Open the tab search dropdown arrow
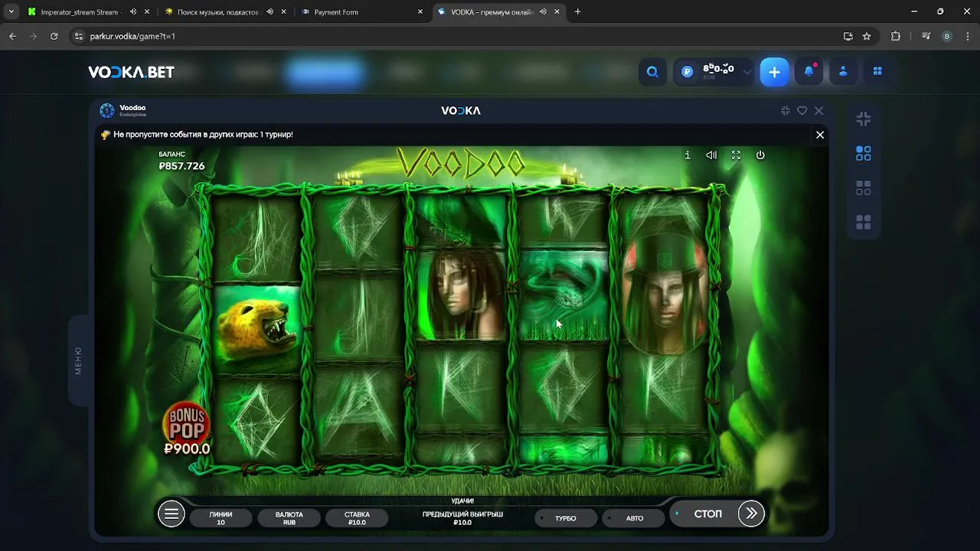 (x=11, y=12)
